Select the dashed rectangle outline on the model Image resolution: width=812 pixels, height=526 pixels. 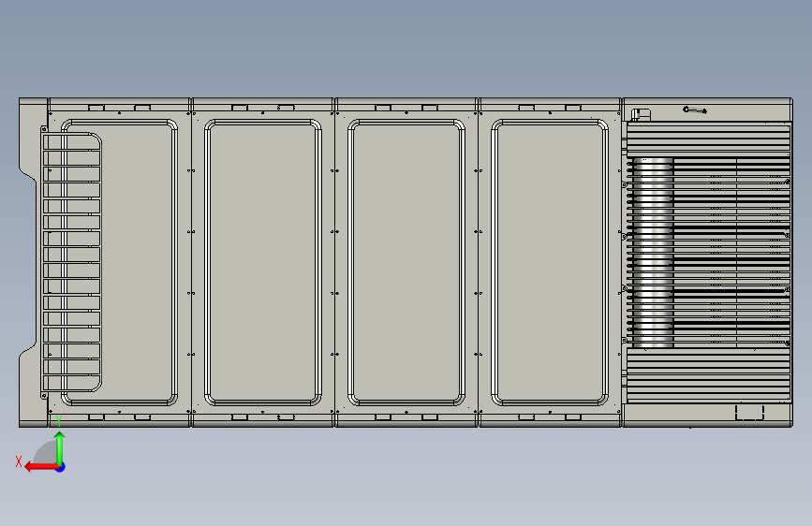[x=749, y=412]
